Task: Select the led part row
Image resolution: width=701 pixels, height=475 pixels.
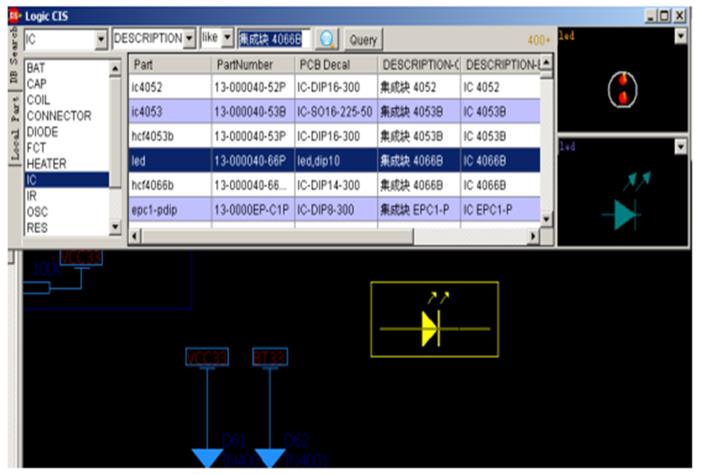Action: [334, 161]
